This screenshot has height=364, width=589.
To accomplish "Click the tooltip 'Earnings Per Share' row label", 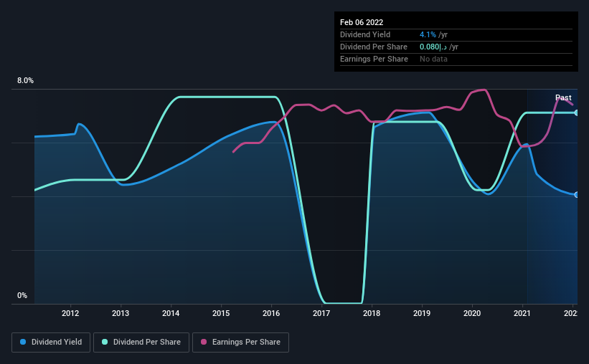I will [x=374, y=59].
